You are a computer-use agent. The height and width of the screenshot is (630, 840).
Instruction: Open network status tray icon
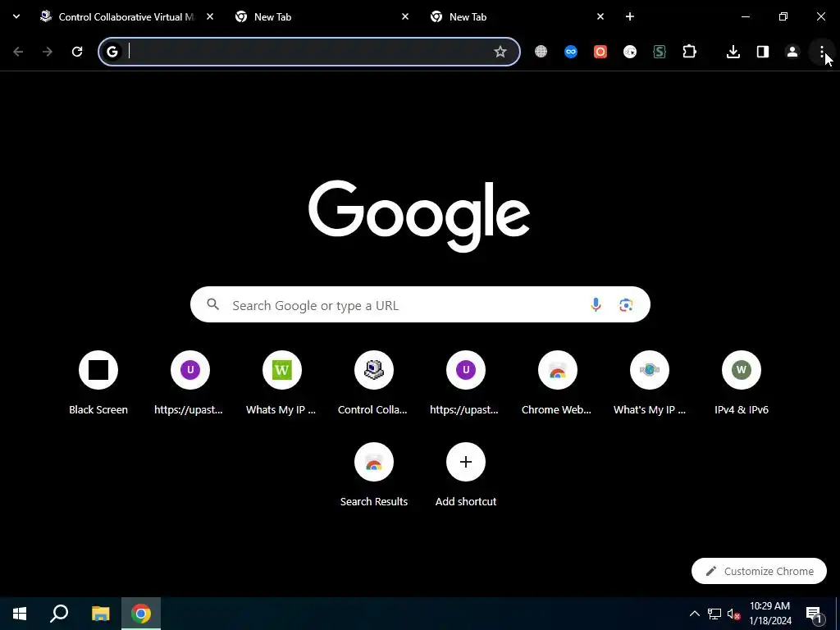(x=714, y=614)
